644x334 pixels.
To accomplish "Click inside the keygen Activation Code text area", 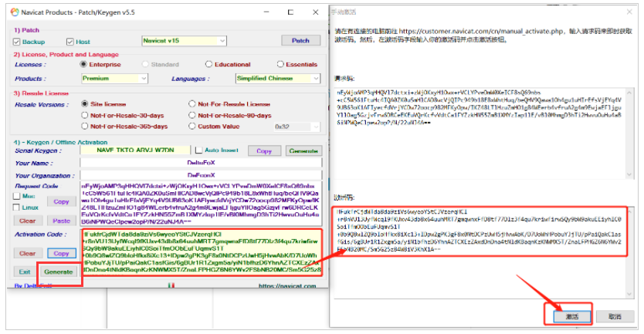I will tap(202, 252).
